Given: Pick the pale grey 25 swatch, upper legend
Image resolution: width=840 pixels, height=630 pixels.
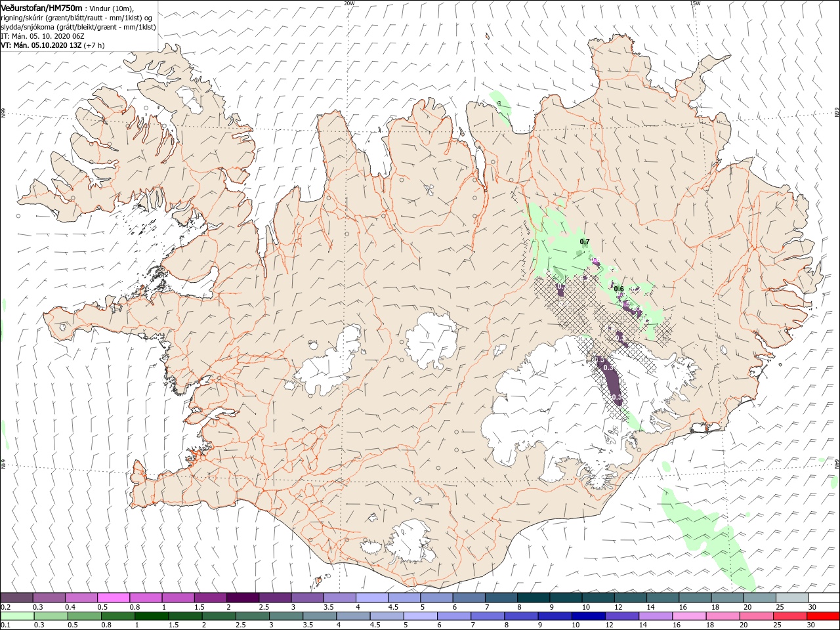Looking at the screenshot, I should coord(791,598).
